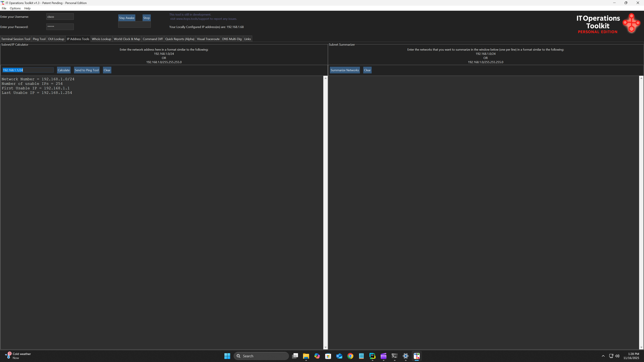
Task: Click the speaker icon in system tray
Action: tap(617, 356)
